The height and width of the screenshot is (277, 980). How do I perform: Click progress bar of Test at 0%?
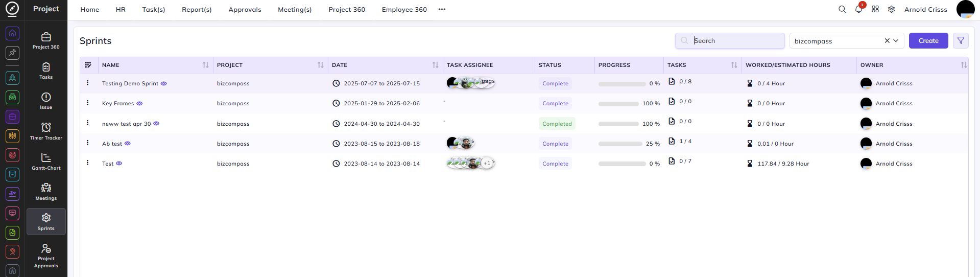[622, 164]
